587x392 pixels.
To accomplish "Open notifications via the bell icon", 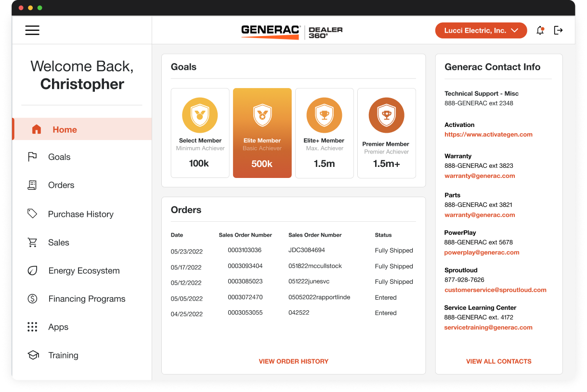I will pos(540,30).
